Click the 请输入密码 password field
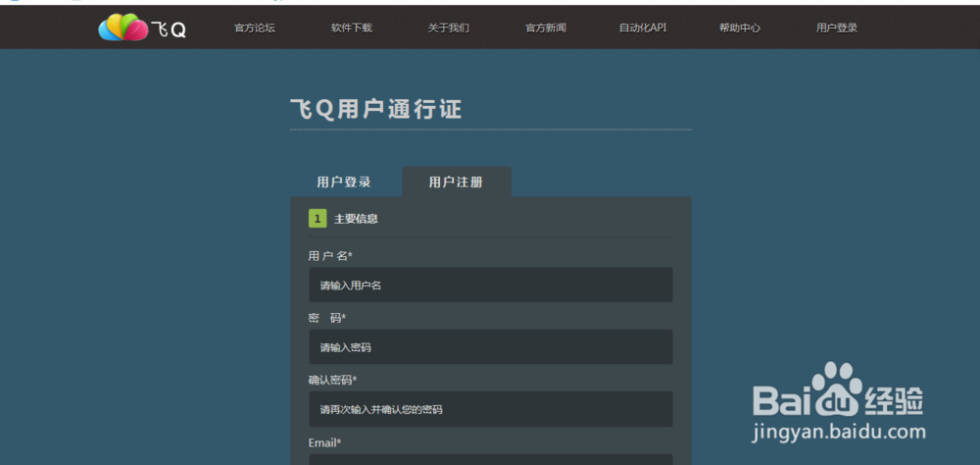 coord(491,347)
